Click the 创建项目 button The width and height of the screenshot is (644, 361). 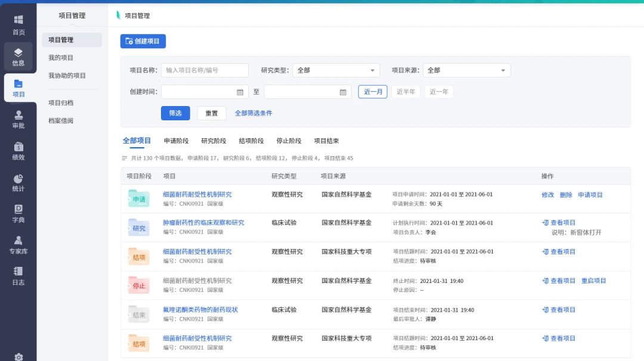click(x=143, y=41)
